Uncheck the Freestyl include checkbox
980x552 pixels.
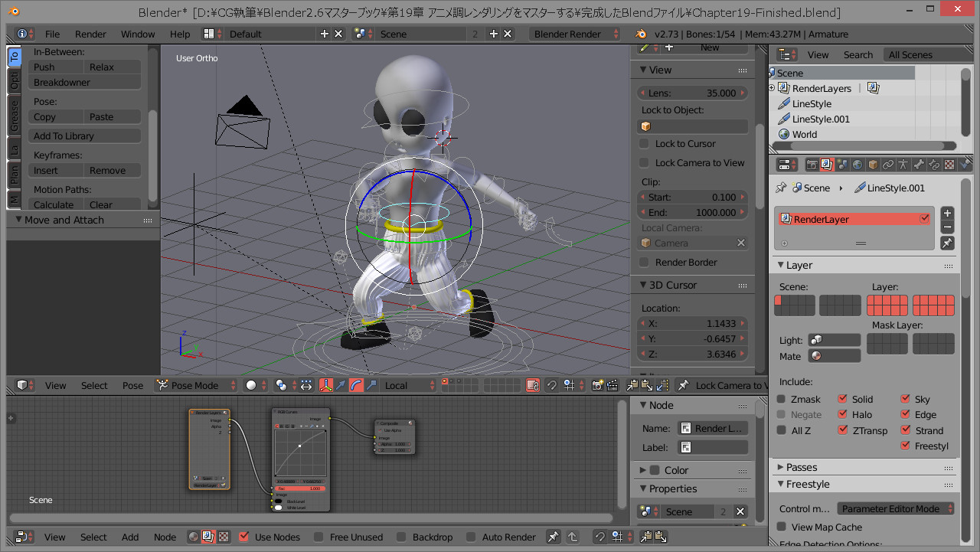(x=905, y=446)
